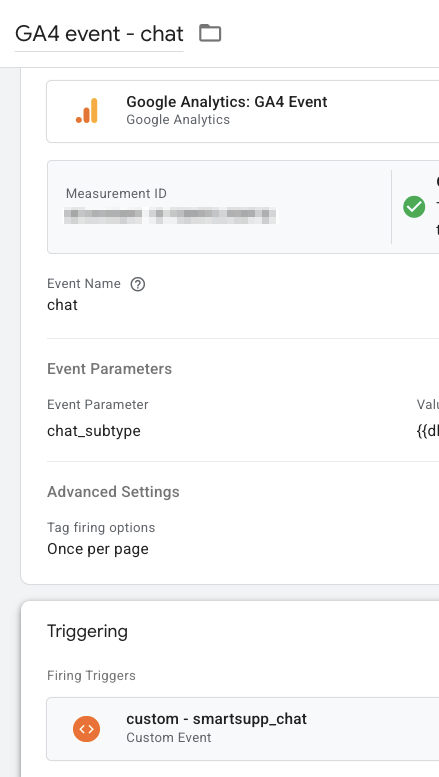Click the Event Parameters section heading

(x=110, y=369)
